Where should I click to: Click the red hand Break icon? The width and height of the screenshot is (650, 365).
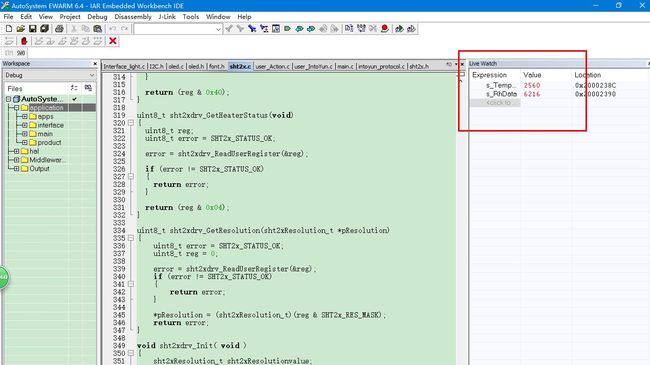click(24, 41)
